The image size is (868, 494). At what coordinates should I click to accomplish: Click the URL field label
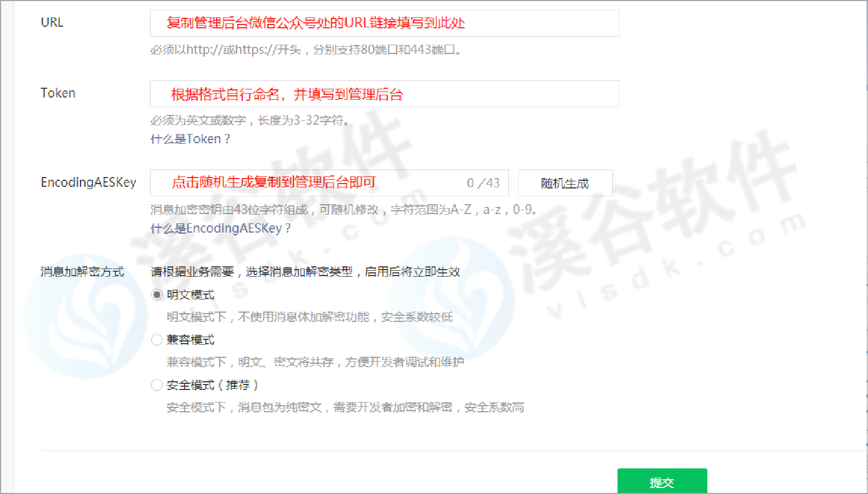coord(52,22)
